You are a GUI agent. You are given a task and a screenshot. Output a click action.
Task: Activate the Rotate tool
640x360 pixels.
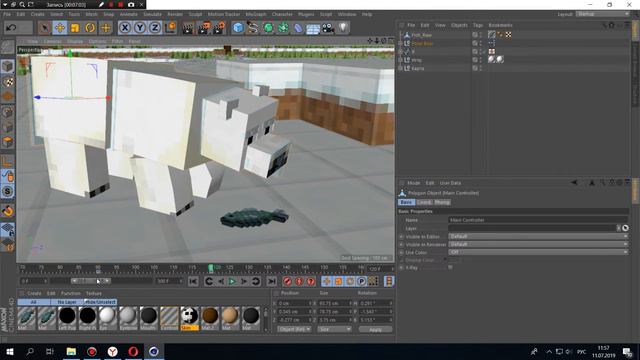tap(90, 28)
